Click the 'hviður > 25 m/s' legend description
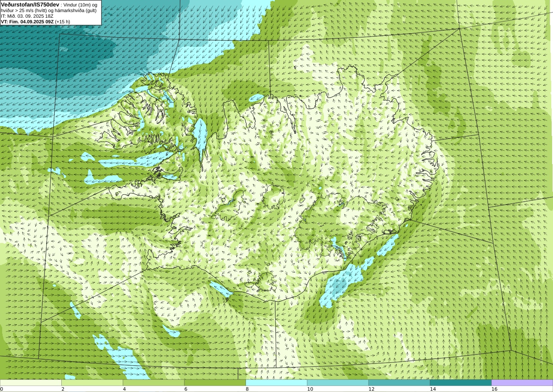 [x=18, y=10]
